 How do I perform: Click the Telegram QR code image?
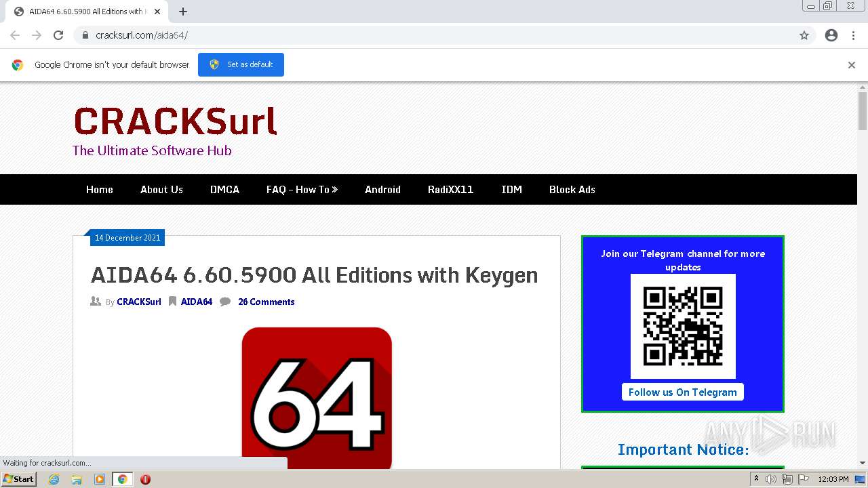coord(683,326)
